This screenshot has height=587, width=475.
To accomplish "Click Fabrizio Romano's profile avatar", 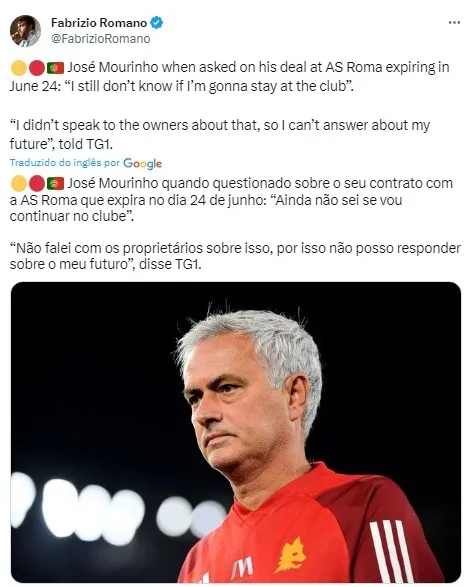I will [x=25, y=31].
